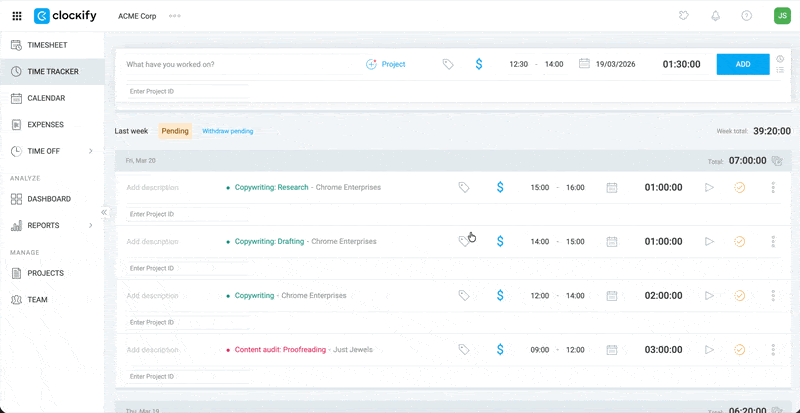Screen dimensions: 800x413
Task: Collapse the sidebar with the double-chevron
Action: click(x=104, y=213)
